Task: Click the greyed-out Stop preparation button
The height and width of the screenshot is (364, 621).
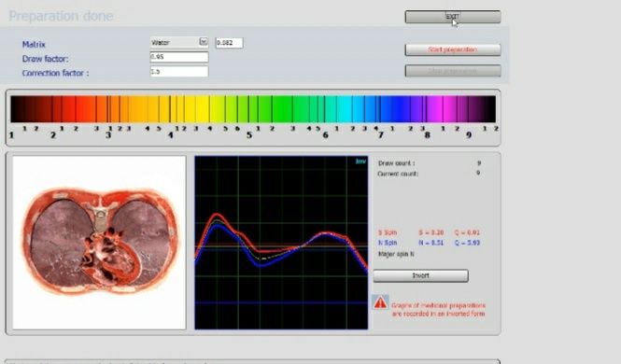Action: coord(453,71)
